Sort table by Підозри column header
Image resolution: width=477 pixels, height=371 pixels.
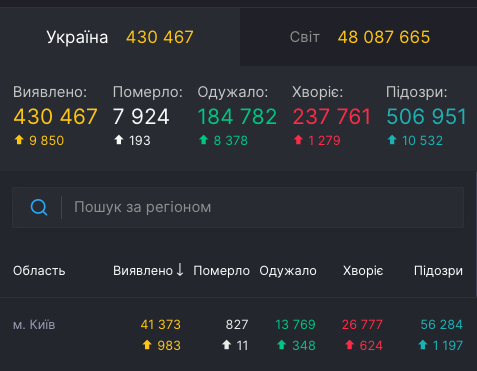point(438,271)
